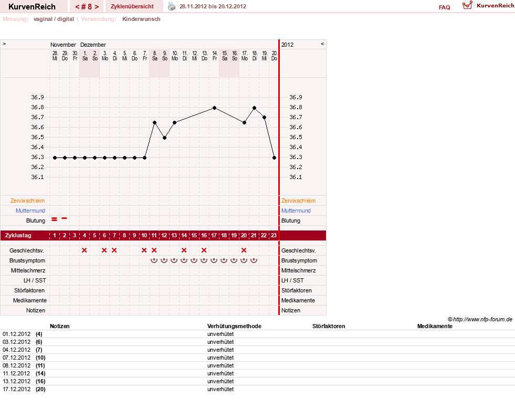
Task: Click the Zyklustag header label
Action: coord(18,235)
